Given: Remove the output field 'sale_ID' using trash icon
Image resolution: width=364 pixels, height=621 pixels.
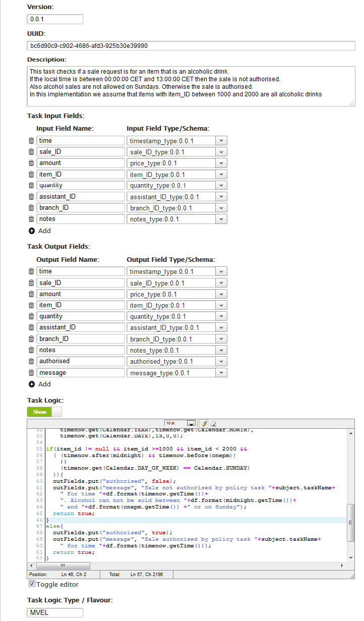Looking at the screenshot, I should [31, 283].
